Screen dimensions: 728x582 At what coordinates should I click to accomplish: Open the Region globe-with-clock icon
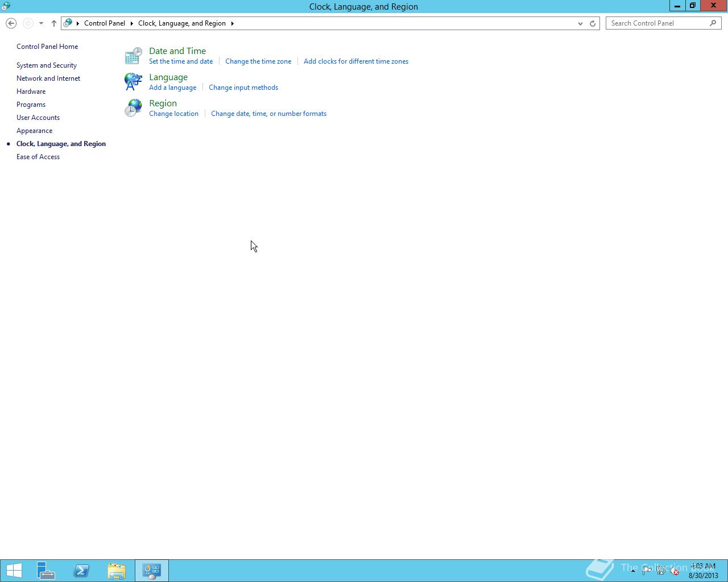(133, 108)
